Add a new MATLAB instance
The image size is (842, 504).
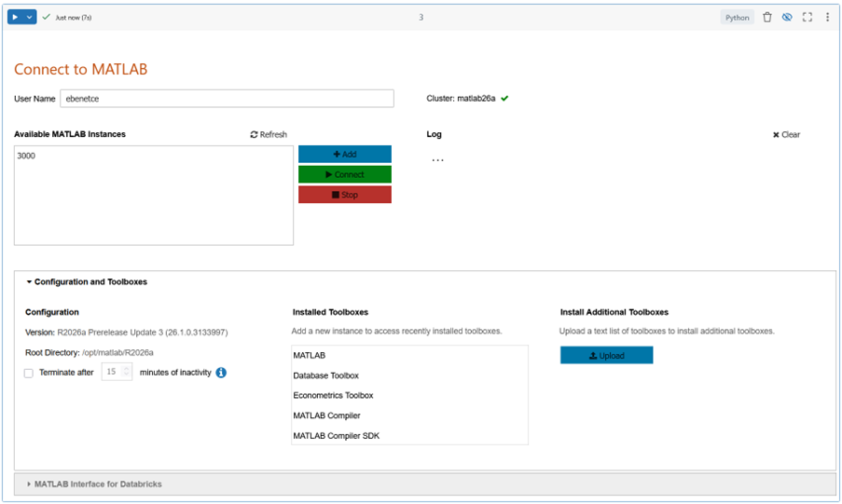(x=345, y=154)
